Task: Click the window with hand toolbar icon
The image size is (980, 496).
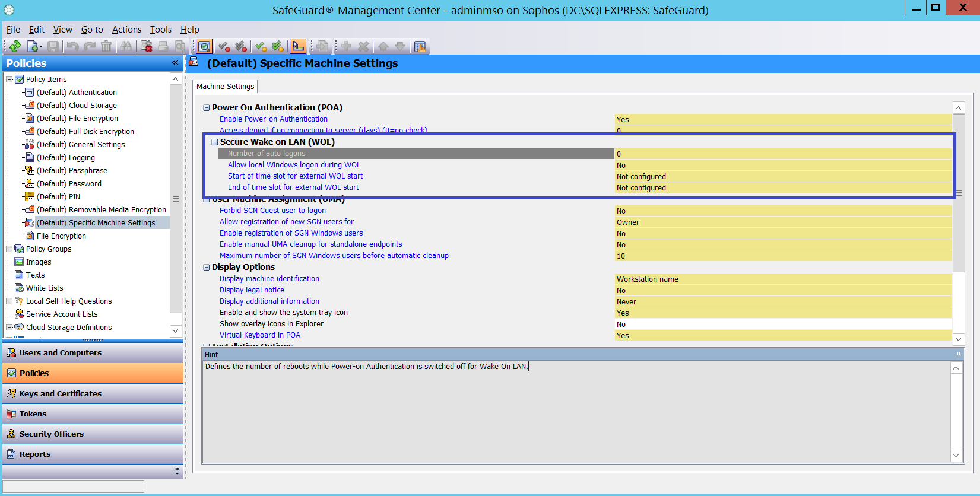Action: click(420, 46)
